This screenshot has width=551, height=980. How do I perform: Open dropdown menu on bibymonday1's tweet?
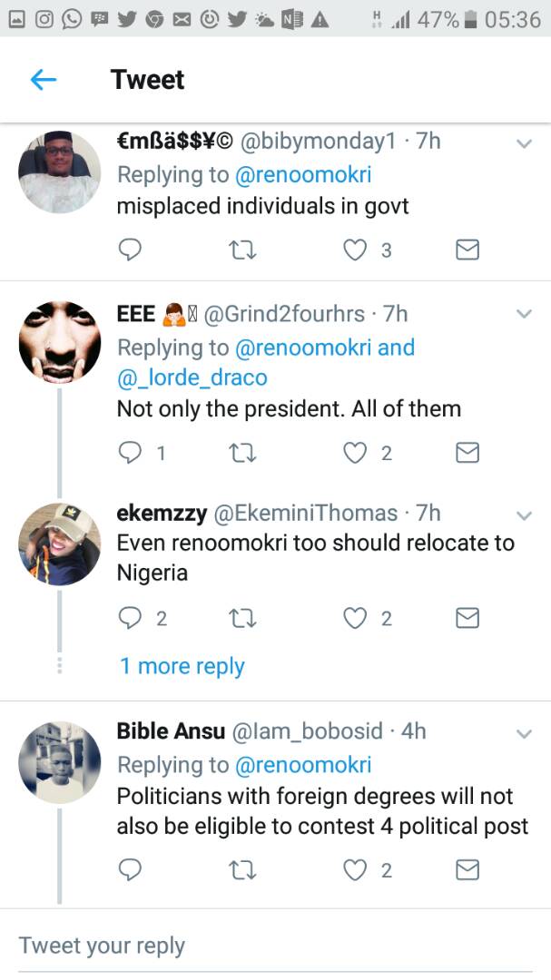point(524,143)
